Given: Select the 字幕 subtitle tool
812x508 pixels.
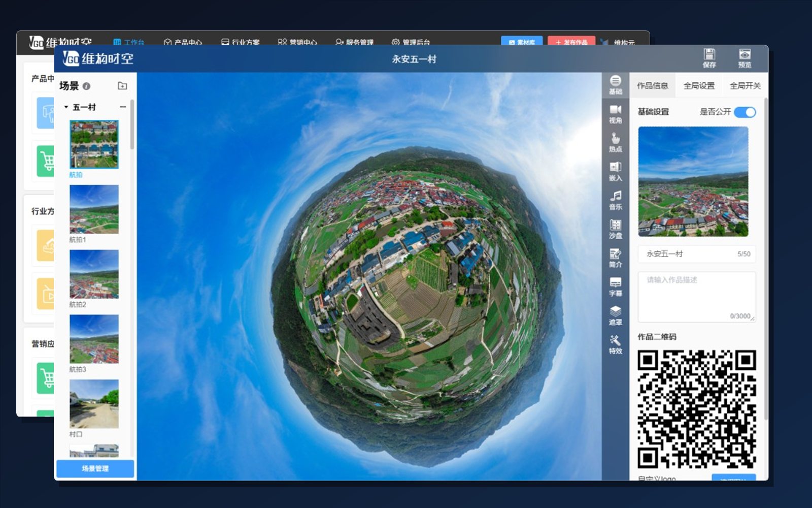Looking at the screenshot, I should (615, 287).
